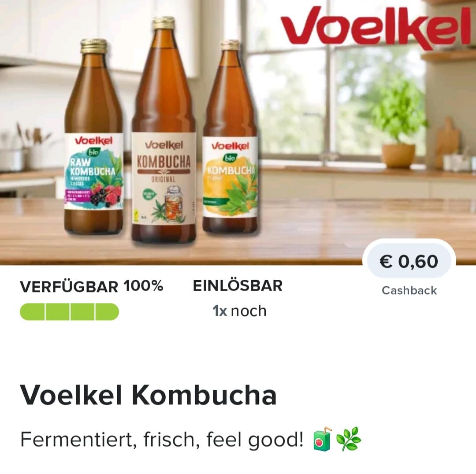The image size is (476, 474).
Task: Select the Raw Kombucha Himbeere Cassis bottle
Action: click(94, 136)
